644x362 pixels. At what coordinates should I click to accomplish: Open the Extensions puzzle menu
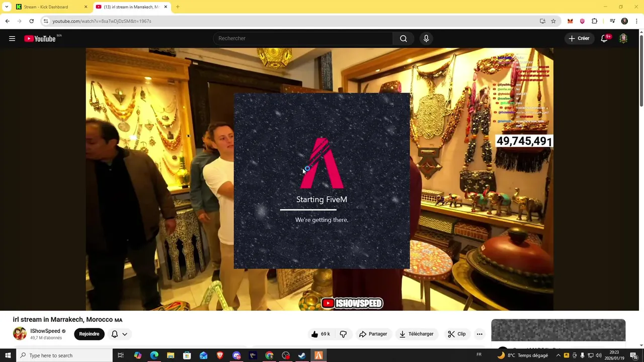(595, 21)
